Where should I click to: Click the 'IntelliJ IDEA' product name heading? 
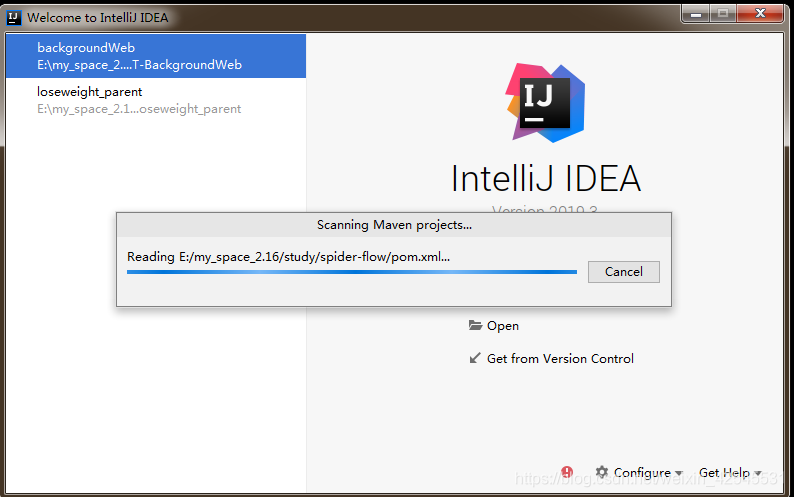[546, 178]
